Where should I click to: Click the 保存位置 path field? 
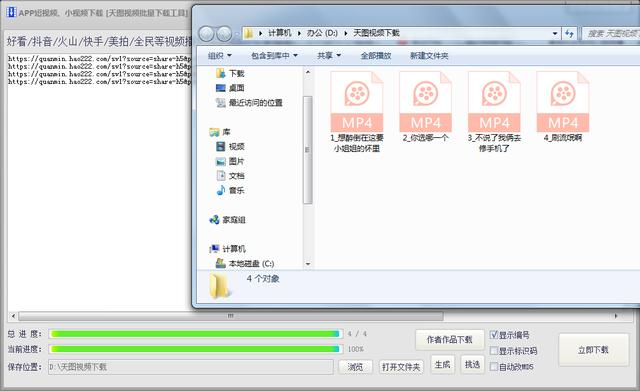pyautogui.click(x=191, y=367)
